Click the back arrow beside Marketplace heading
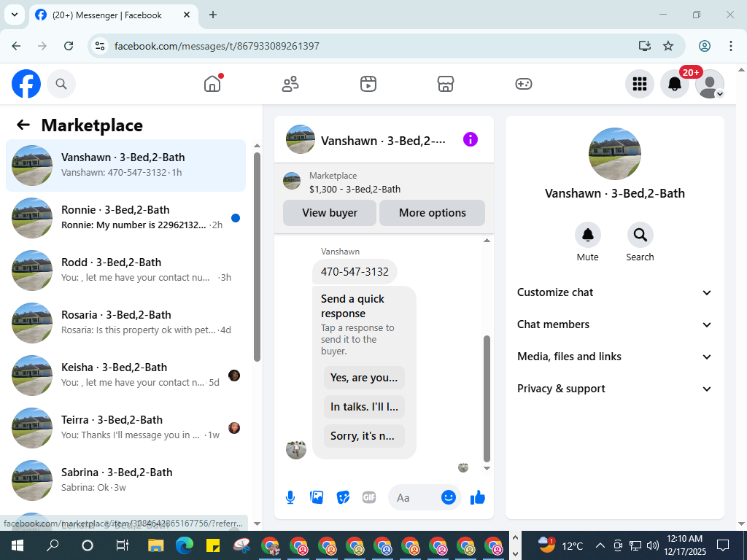 [23, 125]
